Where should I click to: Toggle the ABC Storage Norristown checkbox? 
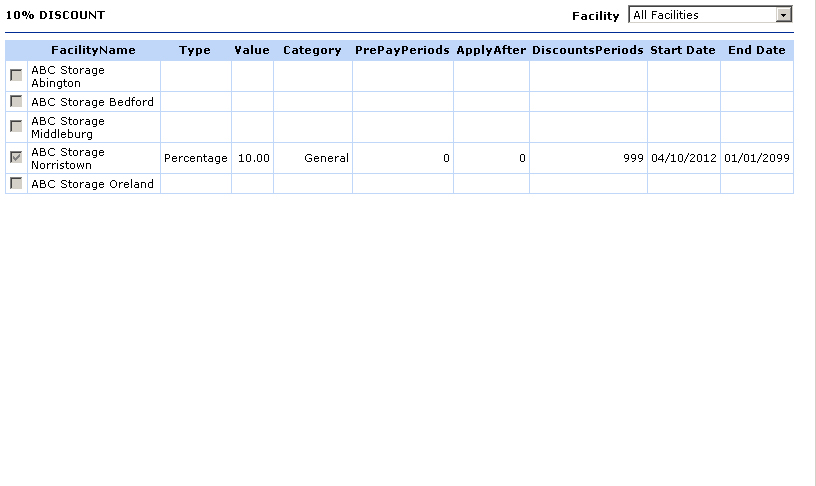16,158
